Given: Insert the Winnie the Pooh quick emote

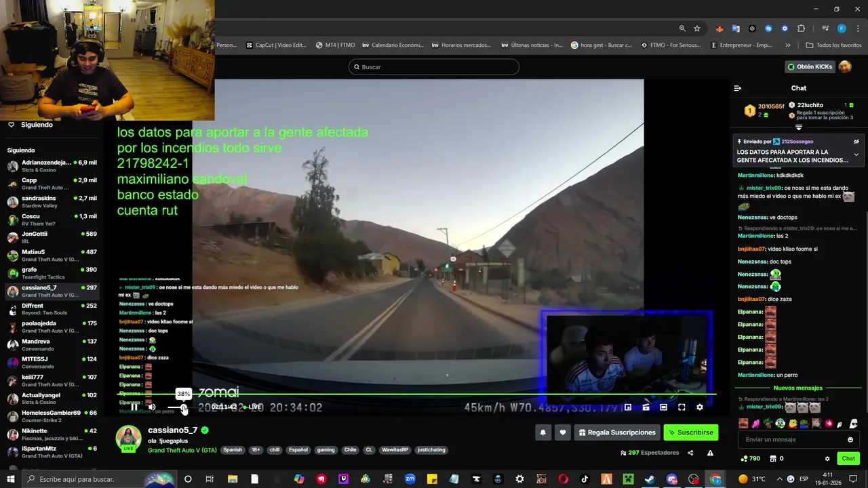Looking at the screenshot, I should point(792,424).
